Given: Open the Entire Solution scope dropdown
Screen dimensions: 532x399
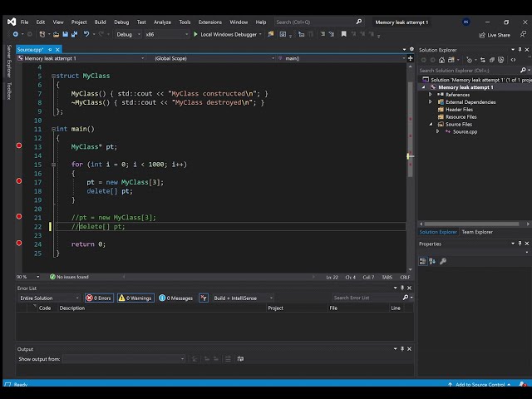Looking at the screenshot, I should point(49,298).
